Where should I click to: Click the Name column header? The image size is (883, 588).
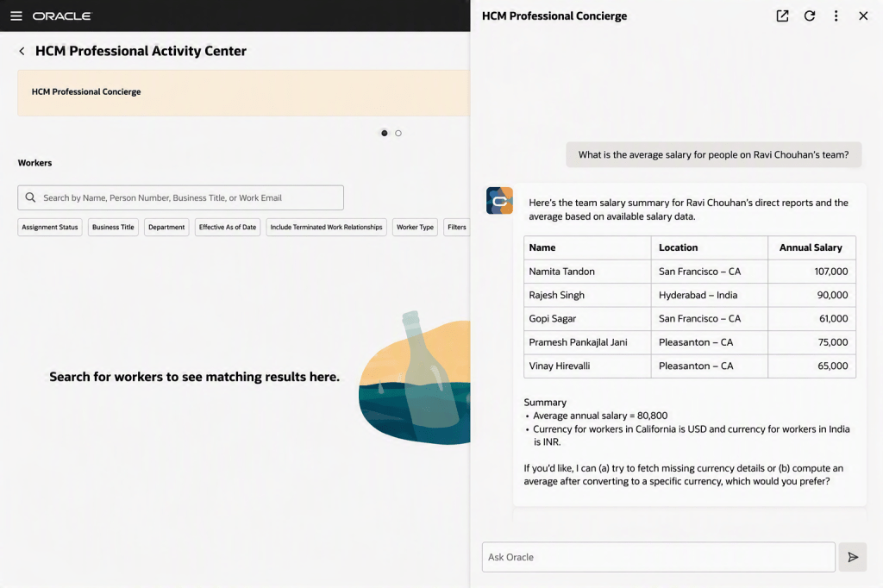click(587, 247)
